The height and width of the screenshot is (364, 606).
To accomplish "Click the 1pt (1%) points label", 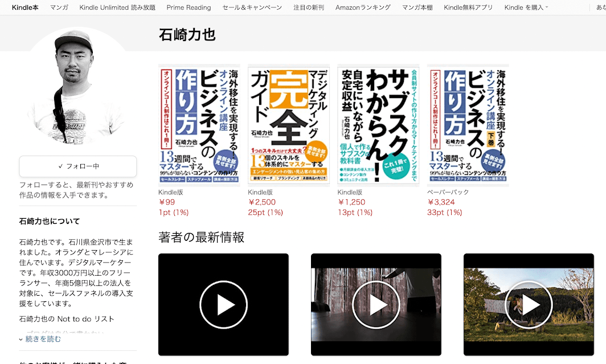I will pos(174,212).
